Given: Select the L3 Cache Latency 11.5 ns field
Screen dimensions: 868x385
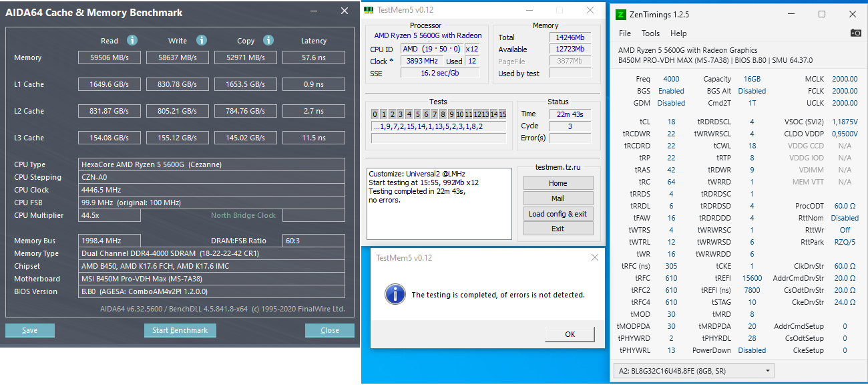Looking at the screenshot, I should point(314,138).
